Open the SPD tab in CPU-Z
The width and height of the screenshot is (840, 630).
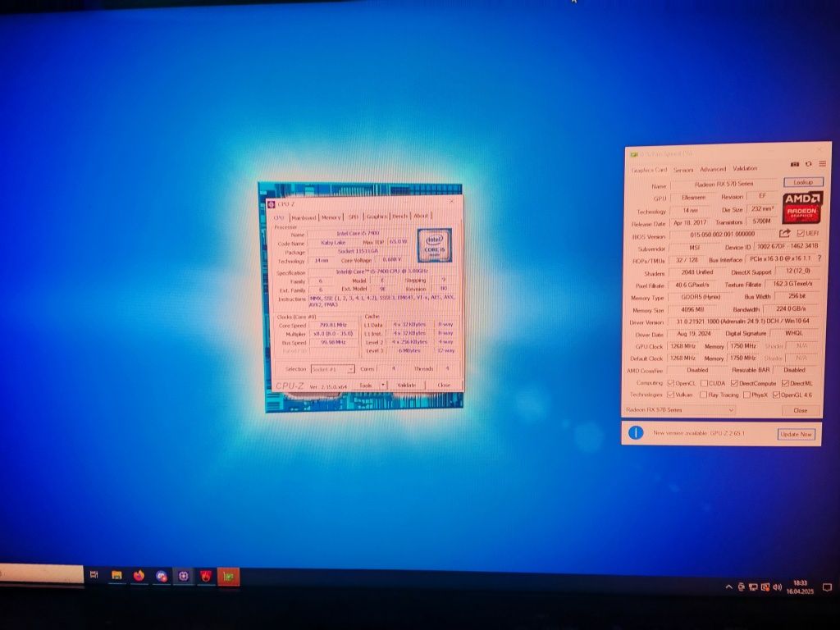pyautogui.click(x=353, y=217)
